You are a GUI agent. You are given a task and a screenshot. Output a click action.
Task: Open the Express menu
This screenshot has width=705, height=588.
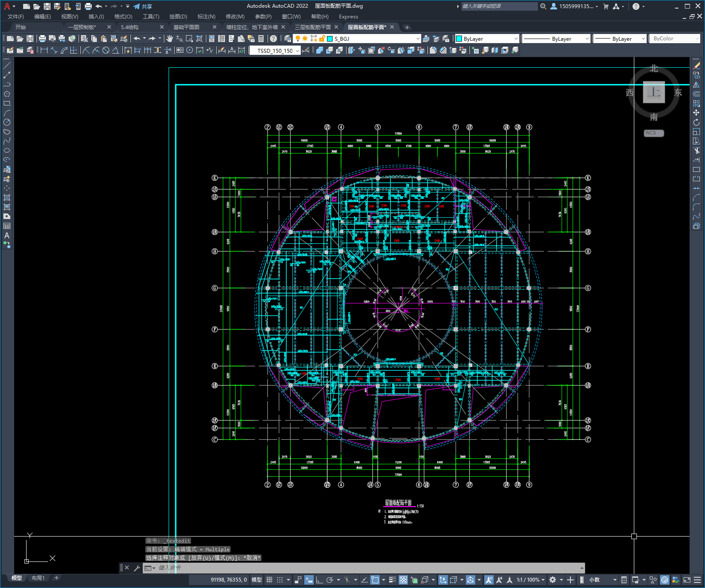(348, 17)
